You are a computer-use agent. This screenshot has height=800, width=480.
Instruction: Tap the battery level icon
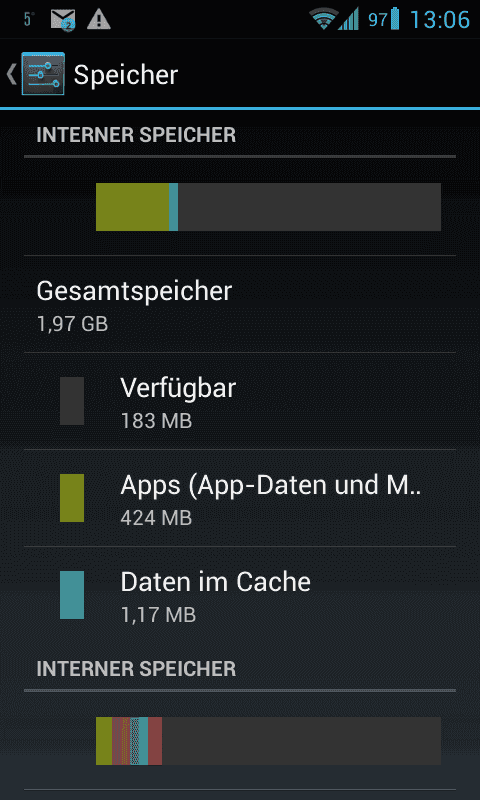pos(395,20)
